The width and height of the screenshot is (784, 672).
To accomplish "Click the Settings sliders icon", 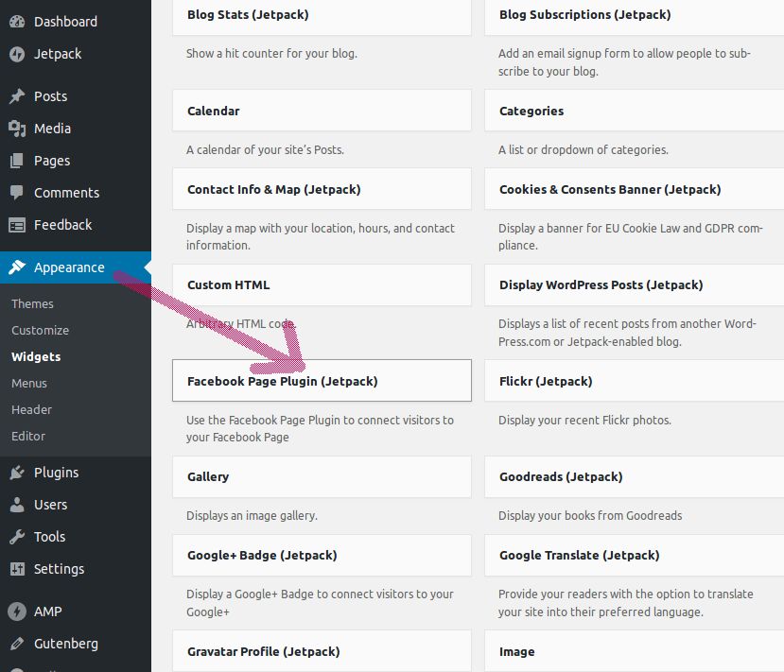I will (x=17, y=569).
